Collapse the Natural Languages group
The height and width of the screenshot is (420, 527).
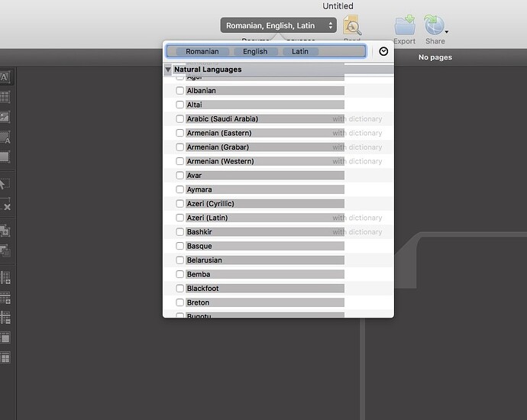point(168,69)
